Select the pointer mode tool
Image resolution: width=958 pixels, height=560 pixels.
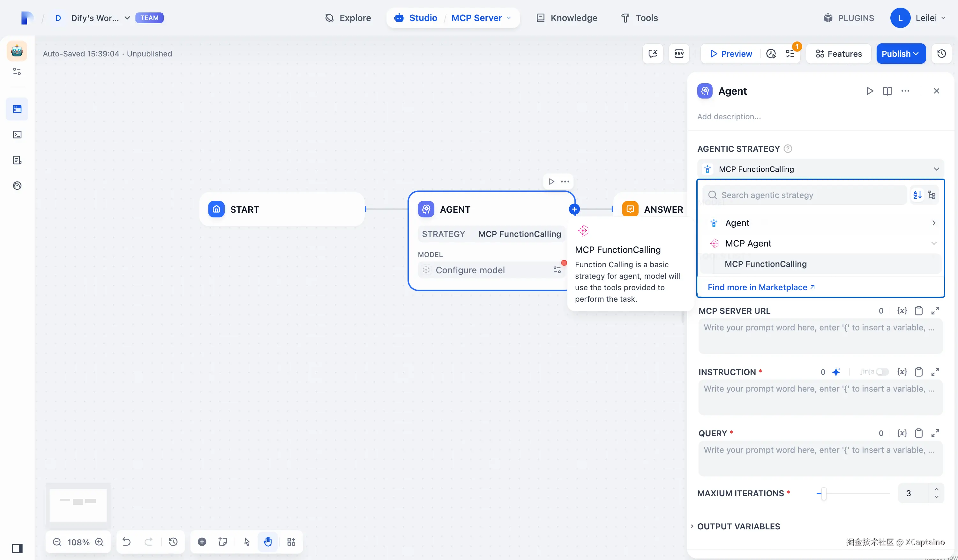pos(247,542)
